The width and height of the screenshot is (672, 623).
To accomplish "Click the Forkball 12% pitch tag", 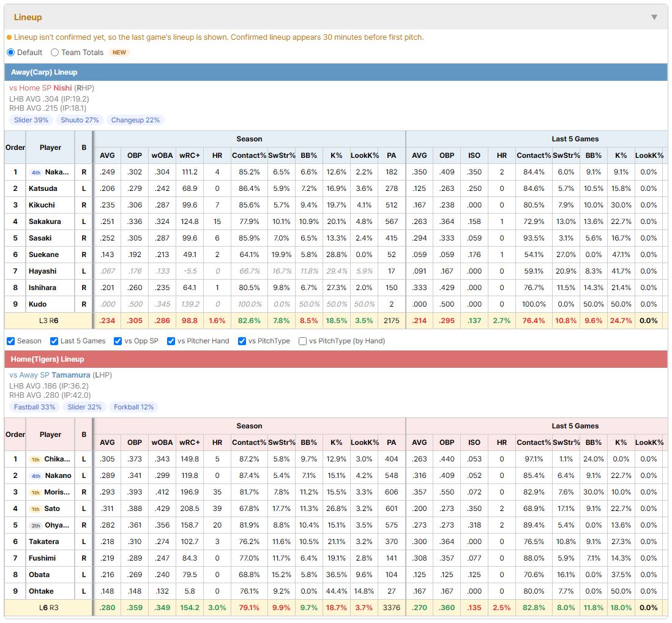I will pyautogui.click(x=133, y=407).
